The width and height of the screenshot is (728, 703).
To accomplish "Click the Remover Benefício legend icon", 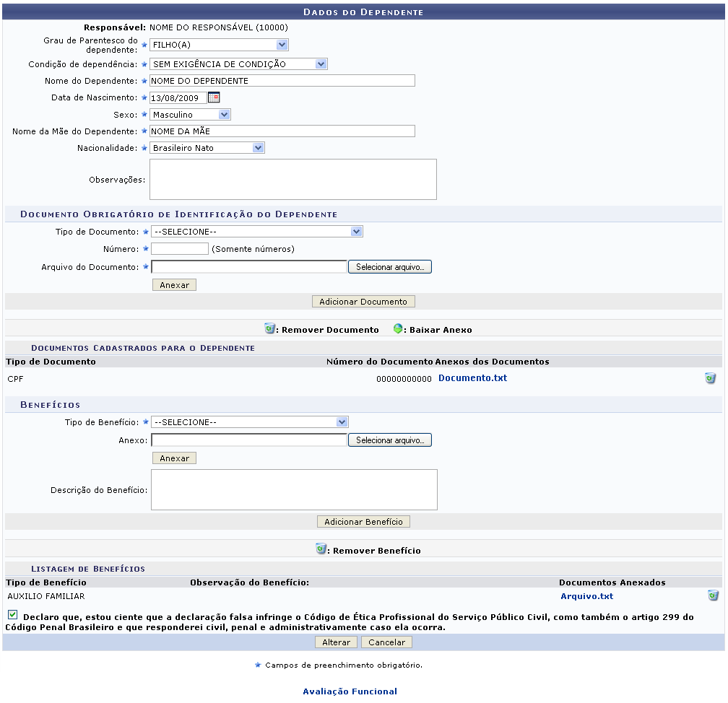I will tap(318, 549).
